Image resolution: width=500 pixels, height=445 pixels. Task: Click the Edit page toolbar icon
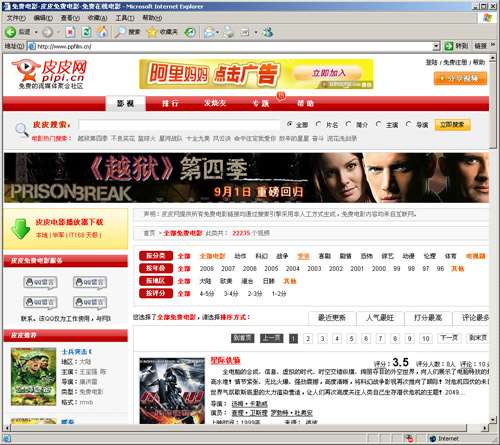245,32
